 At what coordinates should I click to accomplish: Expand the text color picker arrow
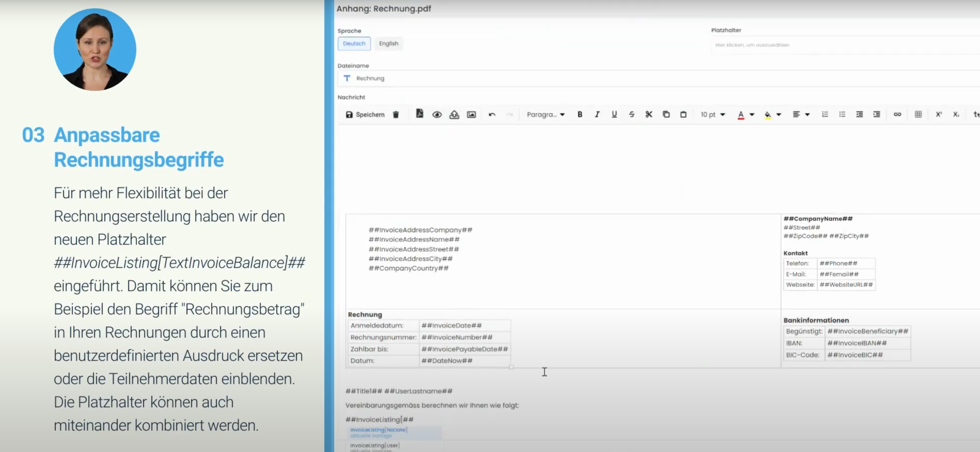coord(752,114)
